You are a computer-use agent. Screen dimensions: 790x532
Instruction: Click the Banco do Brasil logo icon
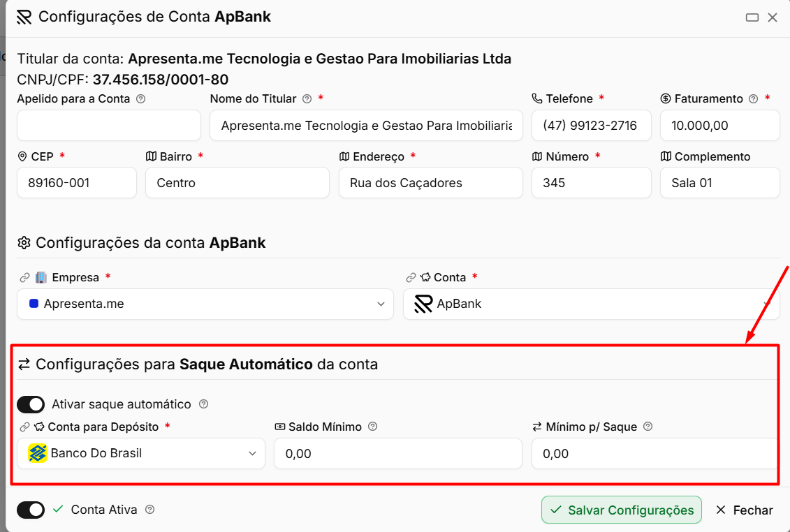click(x=37, y=453)
